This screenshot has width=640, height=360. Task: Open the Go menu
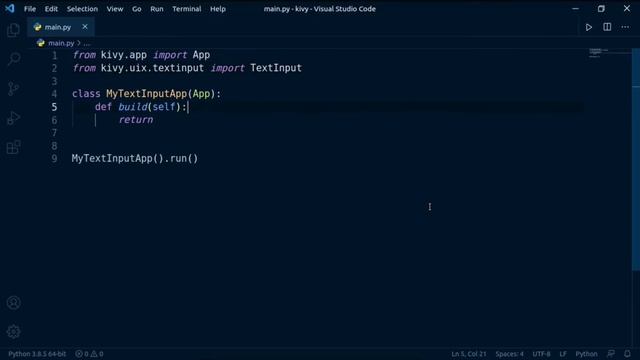point(136,9)
